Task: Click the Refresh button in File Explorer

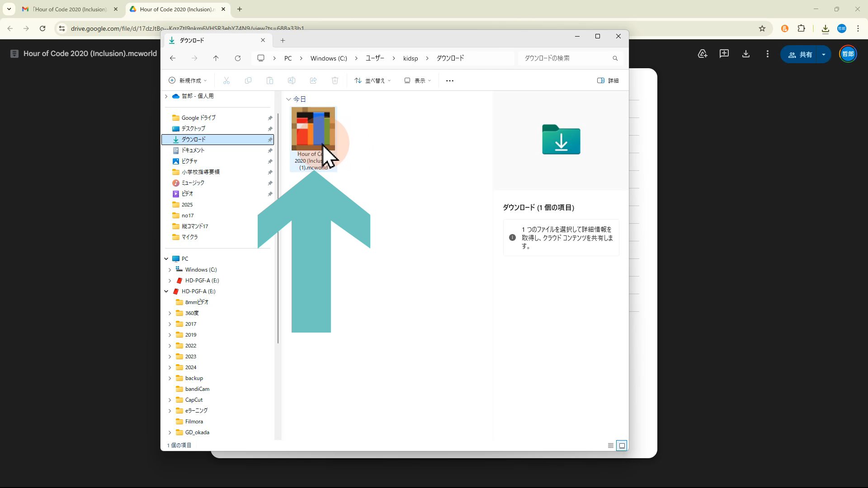Action: pos(238,58)
